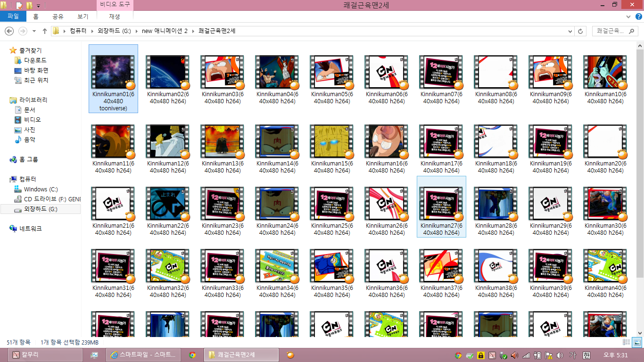This screenshot has height=362, width=644.
Task: Select Kinnikuman10 video file
Action: click(605, 79)
